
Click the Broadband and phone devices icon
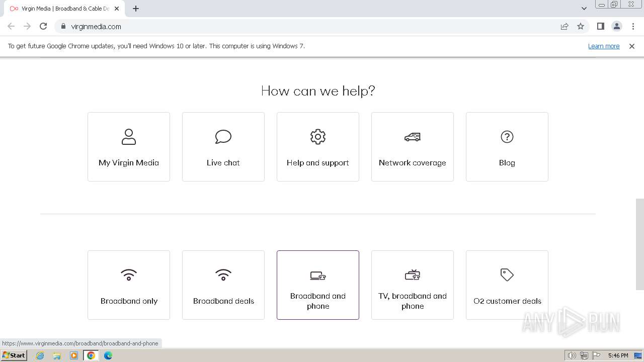click(318, 275)
